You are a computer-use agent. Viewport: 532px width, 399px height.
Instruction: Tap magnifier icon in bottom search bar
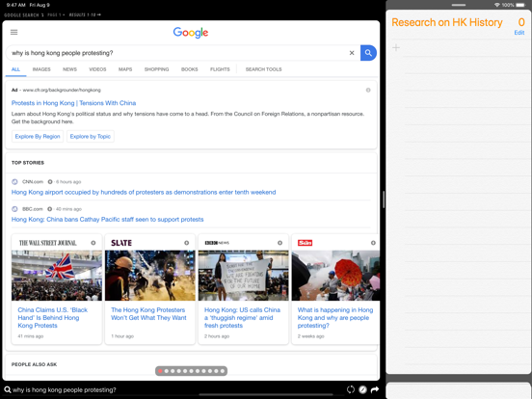click(x=8, y=389)
